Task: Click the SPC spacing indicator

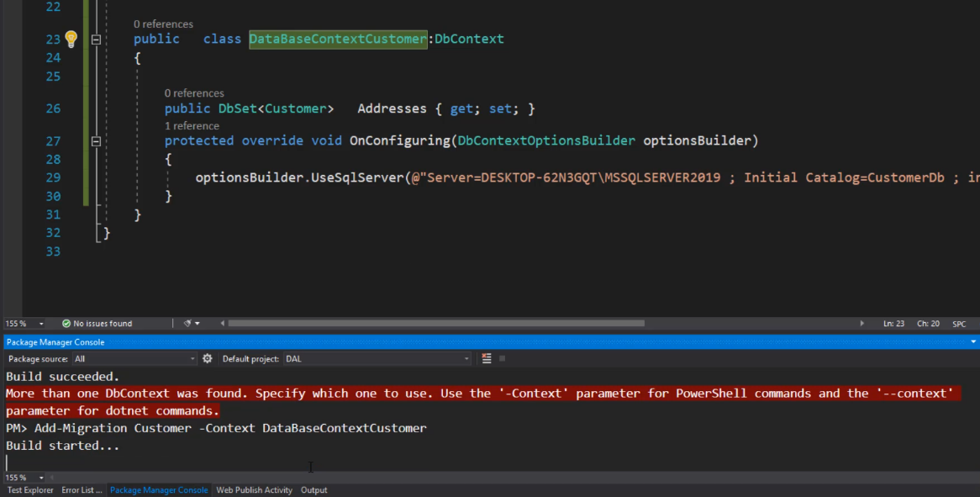Action: point(959,324)
